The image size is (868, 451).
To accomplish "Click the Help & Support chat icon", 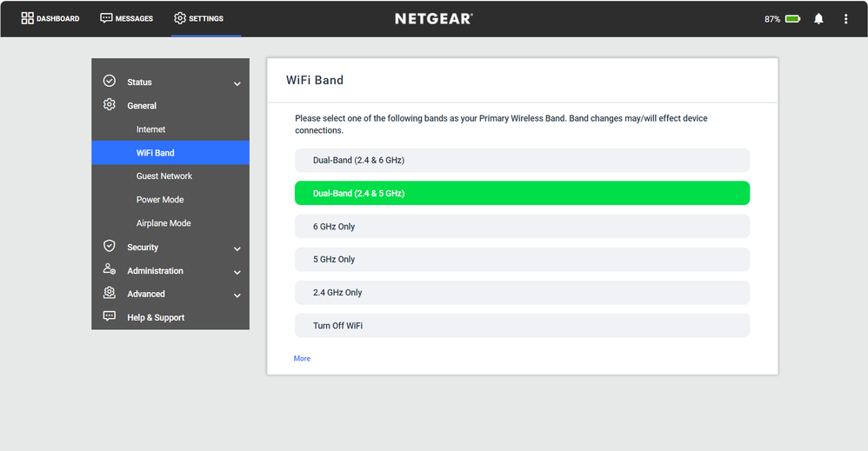I will point(110,316).
